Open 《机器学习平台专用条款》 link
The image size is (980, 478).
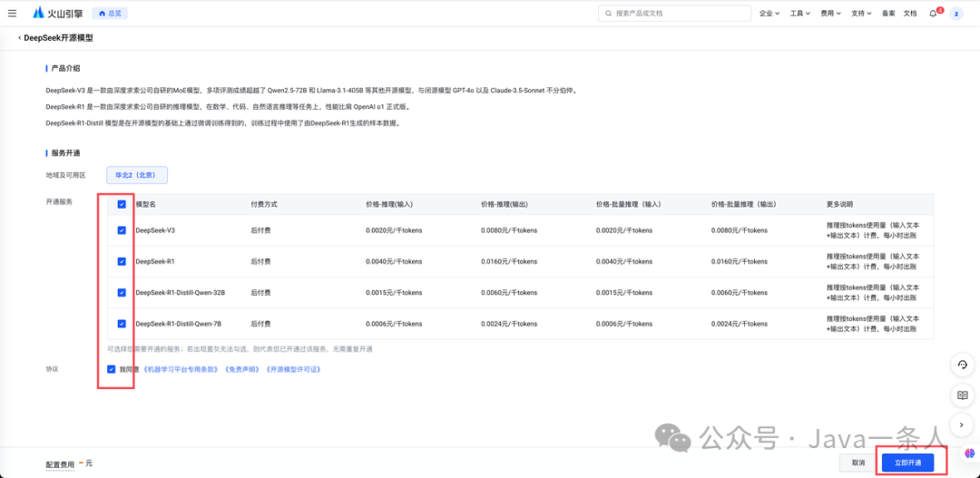coord(181,369)
